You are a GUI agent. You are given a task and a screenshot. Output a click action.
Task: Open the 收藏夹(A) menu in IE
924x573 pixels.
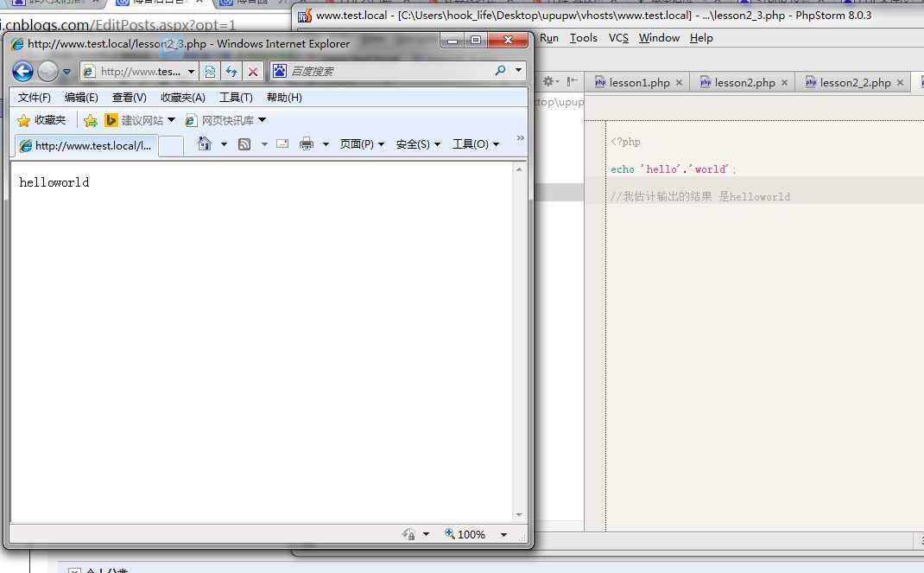pyautogui.click(x=183, y=98)
